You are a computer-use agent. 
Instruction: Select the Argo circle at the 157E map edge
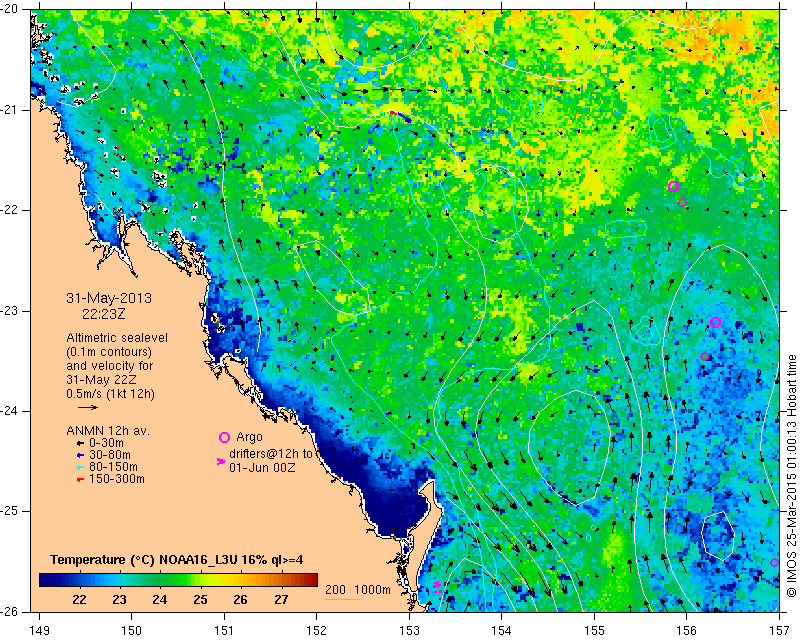(774, 562)
